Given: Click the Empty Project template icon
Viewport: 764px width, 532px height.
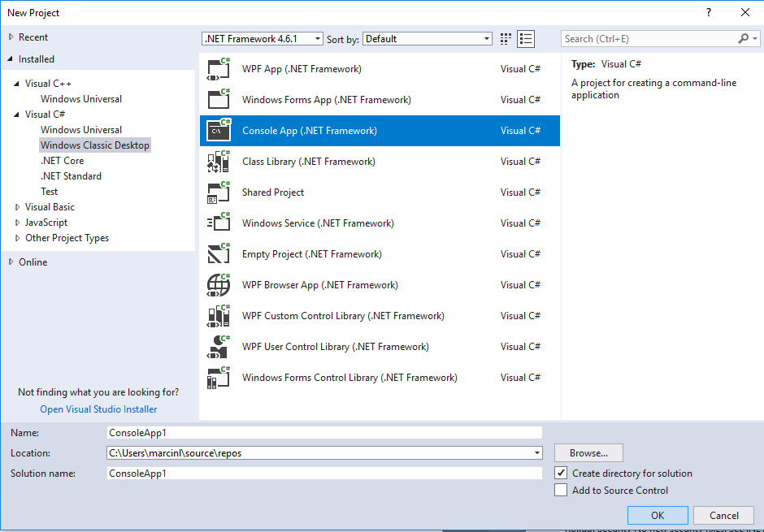Looking at the screenshot, I should [219, 254].
